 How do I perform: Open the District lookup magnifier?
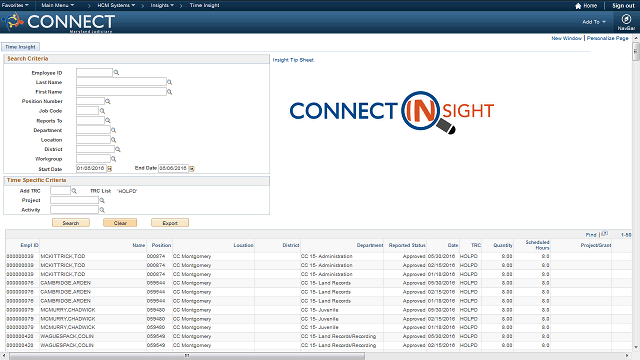[118, 149]
